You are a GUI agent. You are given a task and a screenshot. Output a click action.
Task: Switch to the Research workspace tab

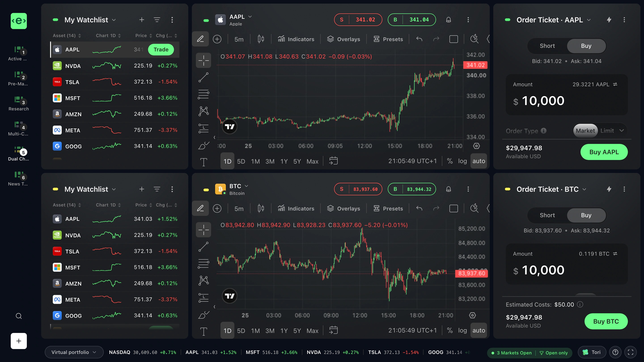pyautogui.click(x=19, y=103)
